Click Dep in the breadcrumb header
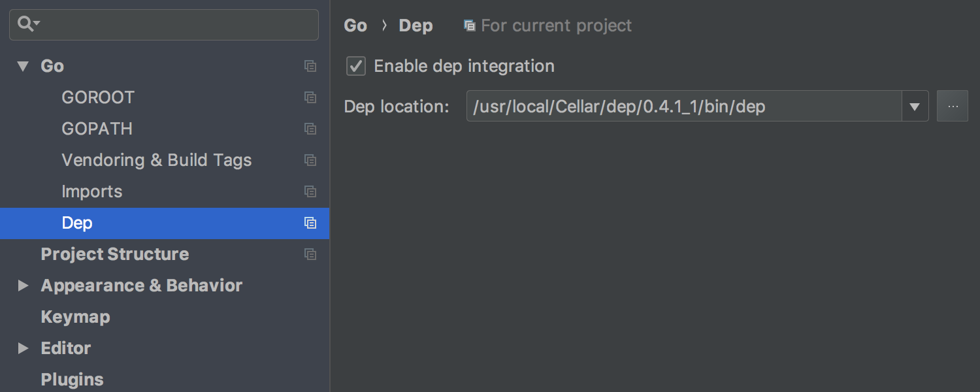 416,25
